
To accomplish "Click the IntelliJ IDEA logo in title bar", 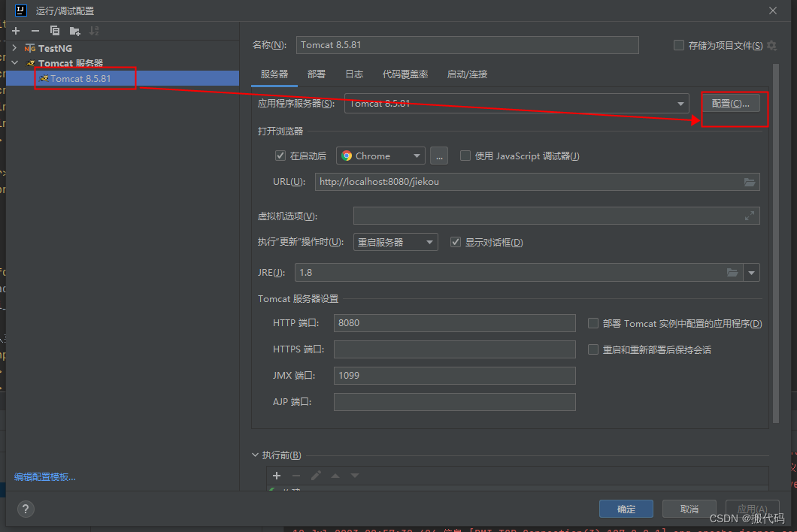I will [x=21, y=11].
